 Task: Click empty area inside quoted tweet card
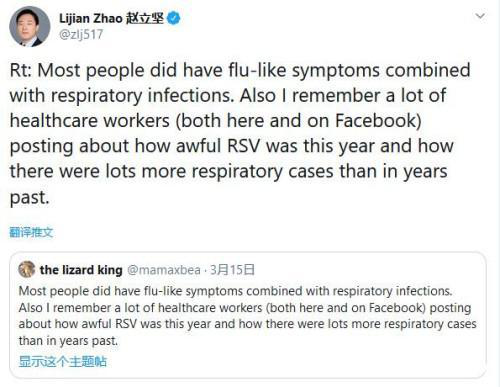point(300,362)
